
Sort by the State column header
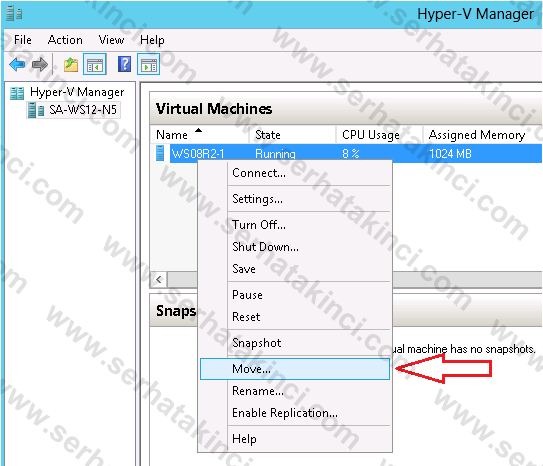coord(292,135)
